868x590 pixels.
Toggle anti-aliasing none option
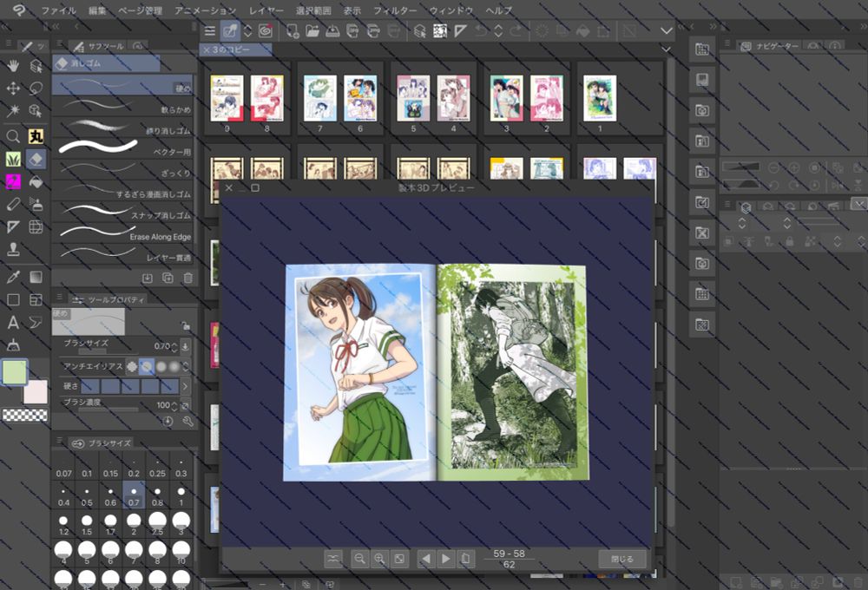click(x=132, y=366)
